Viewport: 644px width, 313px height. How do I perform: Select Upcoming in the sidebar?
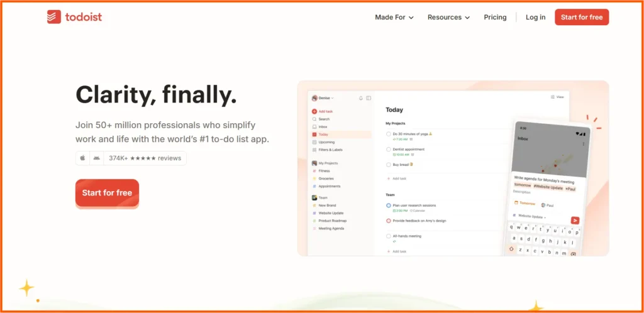pos(326,142)
